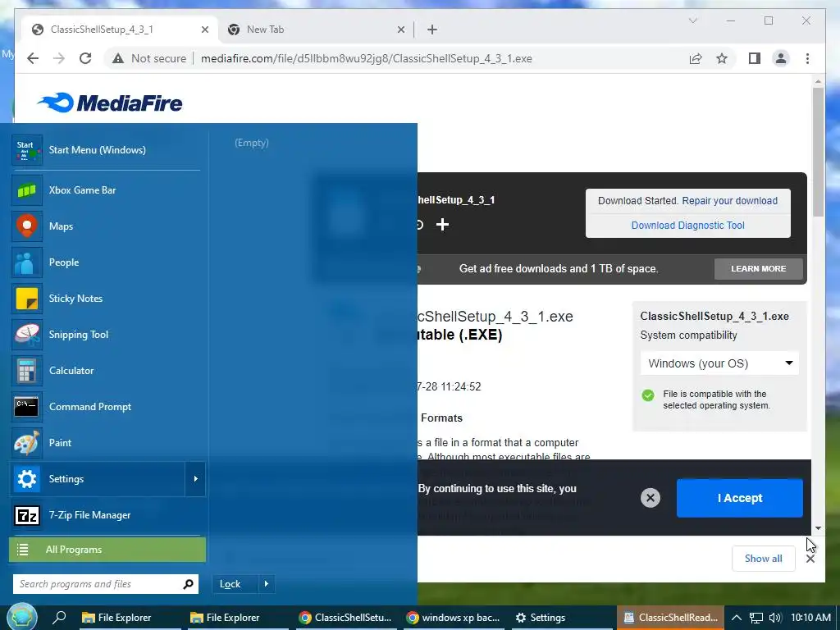The image size is (840, 630).
Task: Click Download Diagnostic Tool link
Action: click(688, 226)
